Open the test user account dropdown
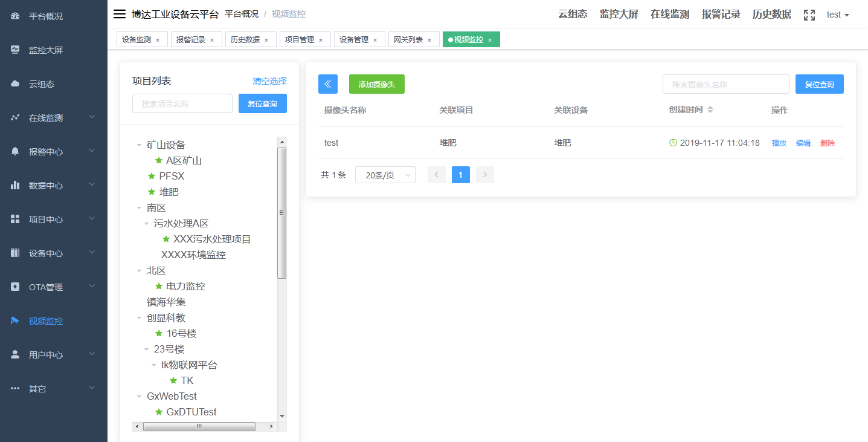Screen dimensions: 868x442 [x=838, y=15]
